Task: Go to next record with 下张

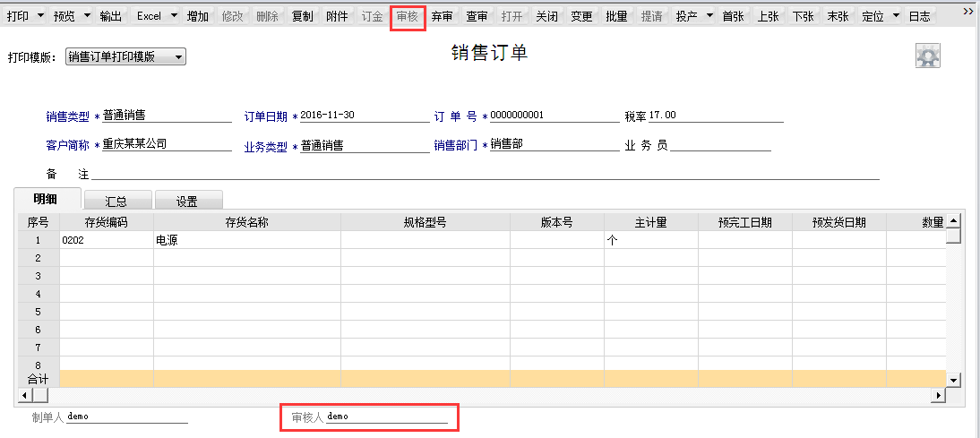Action: (x=804, y=17)
